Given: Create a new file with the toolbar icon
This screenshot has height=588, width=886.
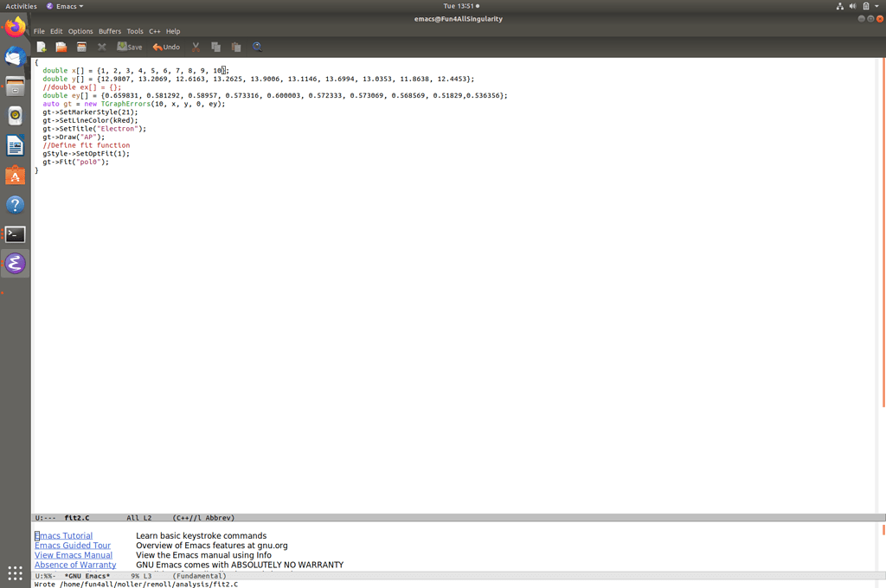Looking at the screenshot, I should point(41,47).
